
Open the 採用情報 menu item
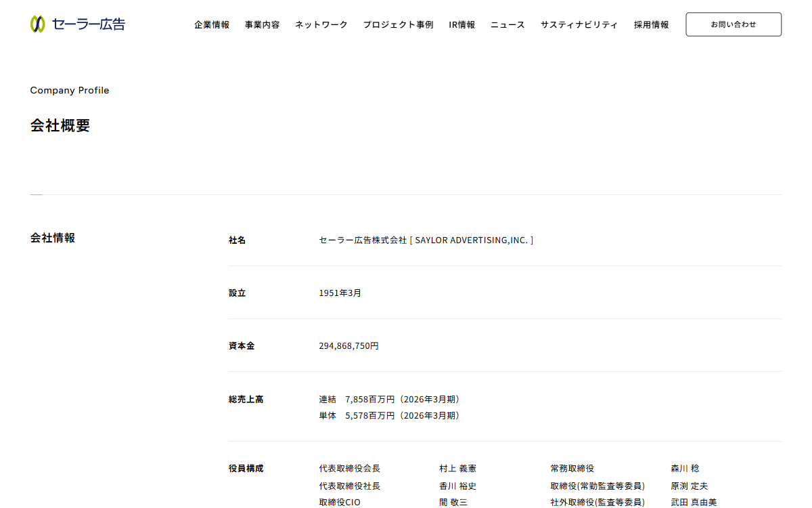pos(651,24)
